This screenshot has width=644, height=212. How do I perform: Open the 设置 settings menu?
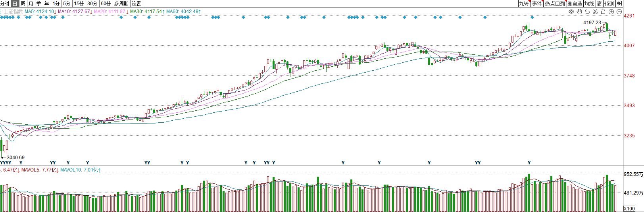tap(136, 4)
